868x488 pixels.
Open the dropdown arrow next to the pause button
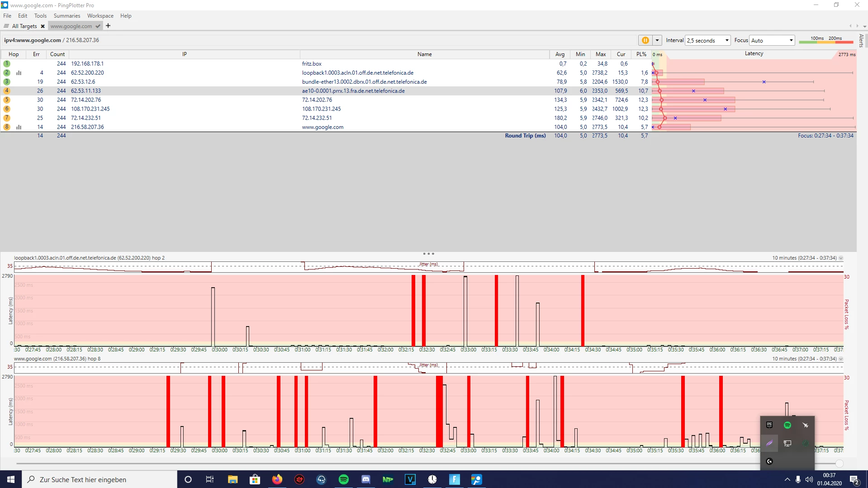657,40
